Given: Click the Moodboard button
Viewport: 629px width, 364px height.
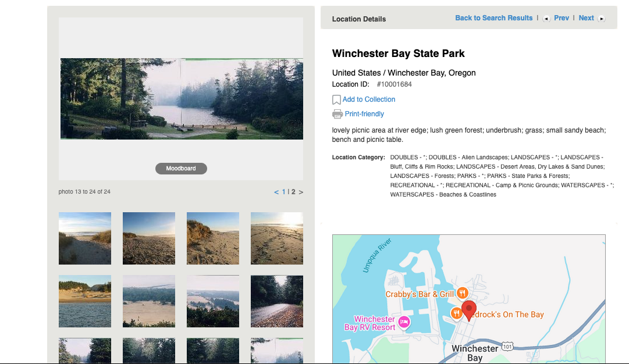Looking at the screenshot, I should 181,169.
